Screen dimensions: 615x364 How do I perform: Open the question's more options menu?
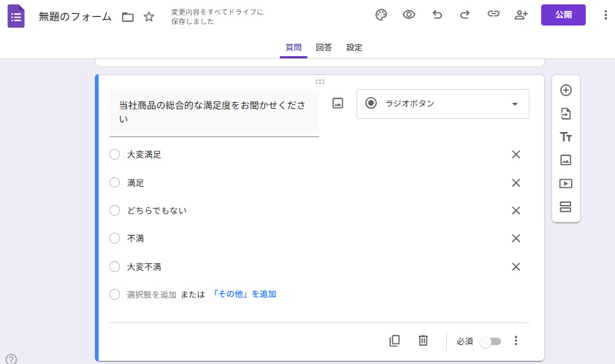pyautogui.click(x=516, y=341)
